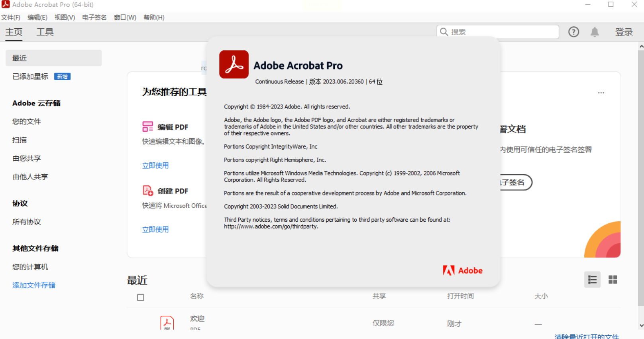
Task: Sort recent files by 大小 column
Action: (541, 296)
